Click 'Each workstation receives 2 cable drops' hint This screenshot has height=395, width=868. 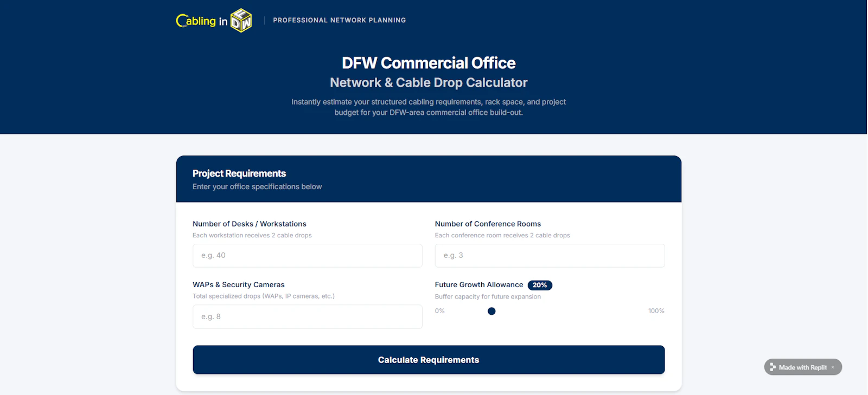(252, 235)
